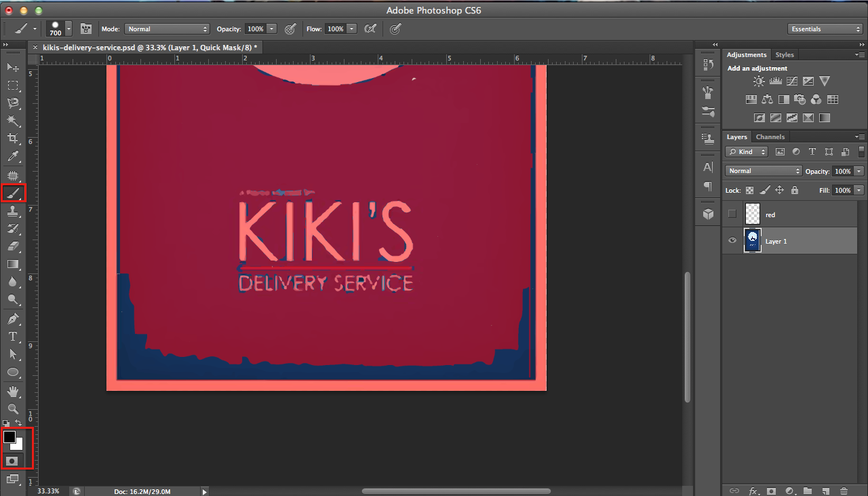Select the Healing Brush tool
The width and height of the screenshot is (868, 496).
(13, 176)
